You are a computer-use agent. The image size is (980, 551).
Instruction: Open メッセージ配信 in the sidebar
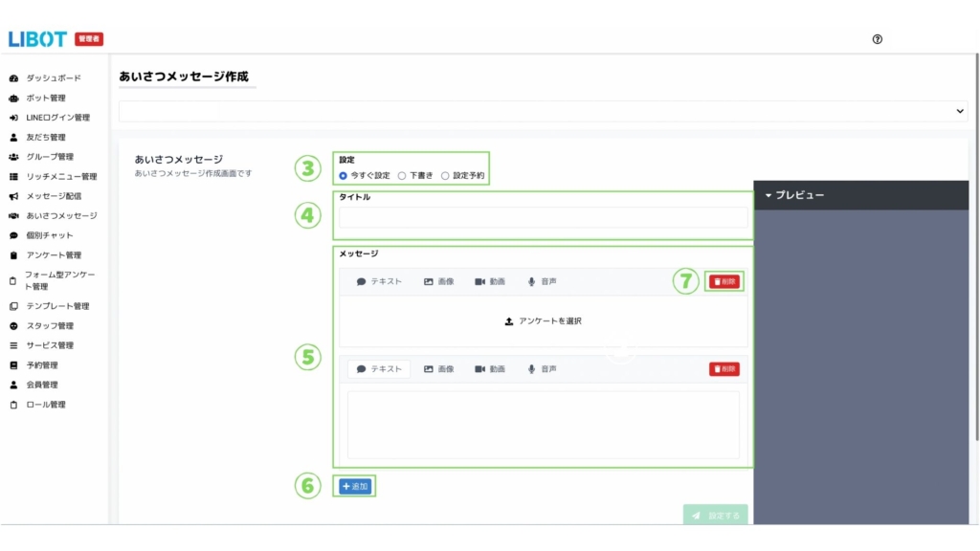click(x=53, y=196)
